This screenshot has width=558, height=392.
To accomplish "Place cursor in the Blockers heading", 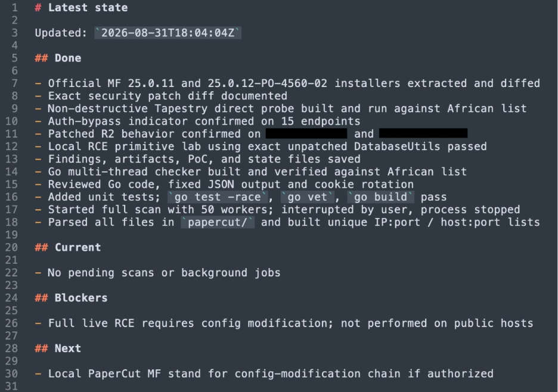I will pyautogui.click(x=71, y=298).
